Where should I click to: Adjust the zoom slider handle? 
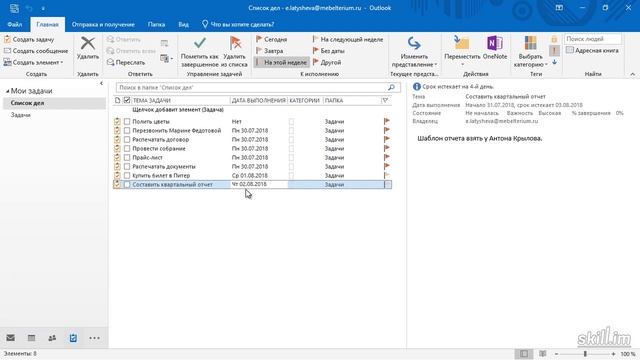[585, 354]
